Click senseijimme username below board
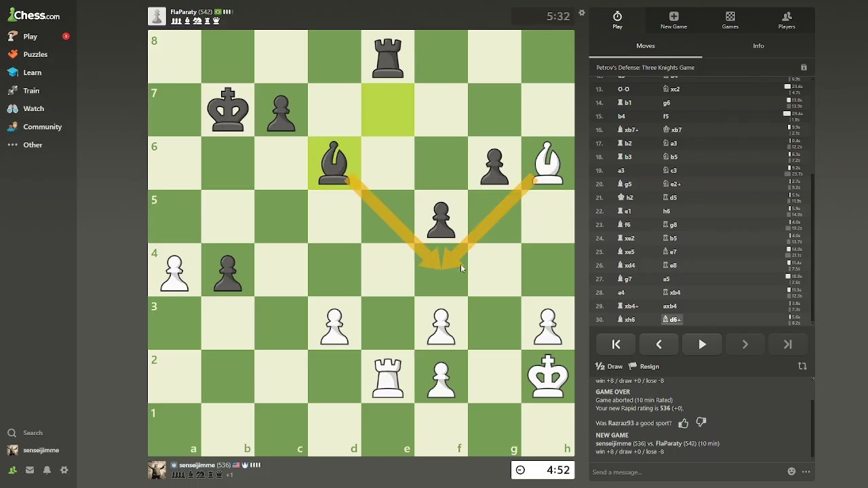 [x=197, y=466]
